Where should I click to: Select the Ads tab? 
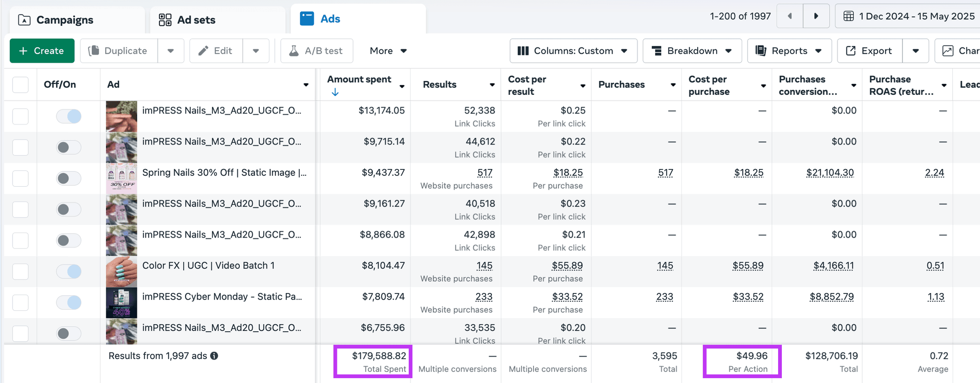click(x=358, y=19)
